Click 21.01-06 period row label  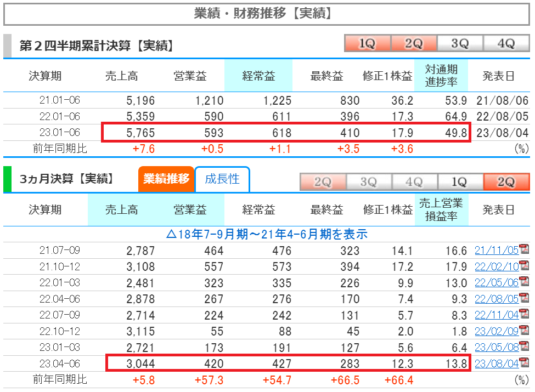point(60,100)
